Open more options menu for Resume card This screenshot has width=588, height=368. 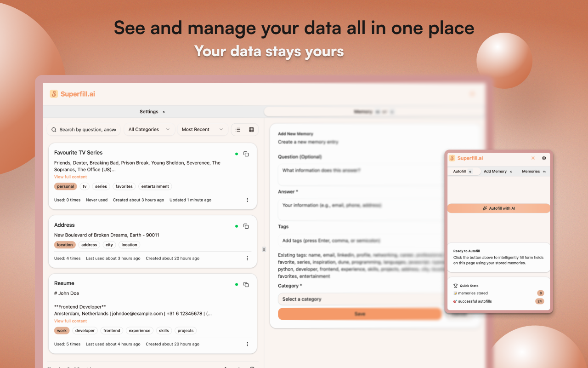coord(247,344)
